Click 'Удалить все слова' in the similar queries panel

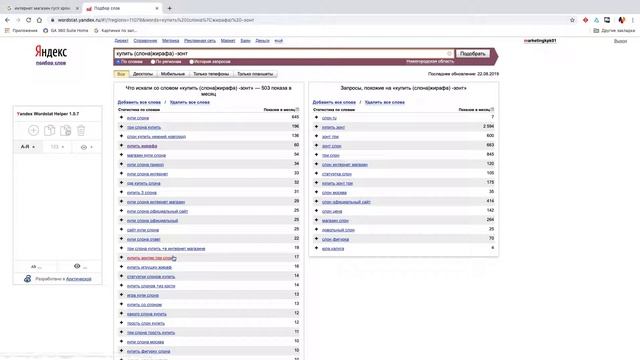pos(385,102)
